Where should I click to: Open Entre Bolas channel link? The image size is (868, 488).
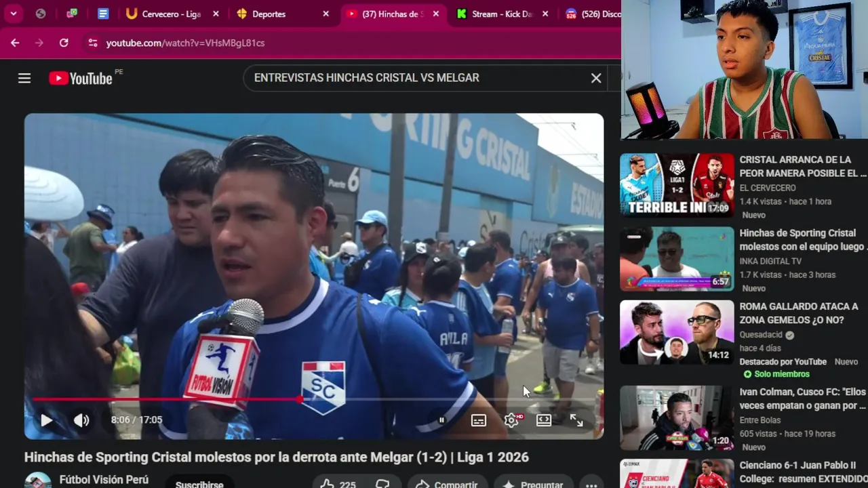pos(761,420)
